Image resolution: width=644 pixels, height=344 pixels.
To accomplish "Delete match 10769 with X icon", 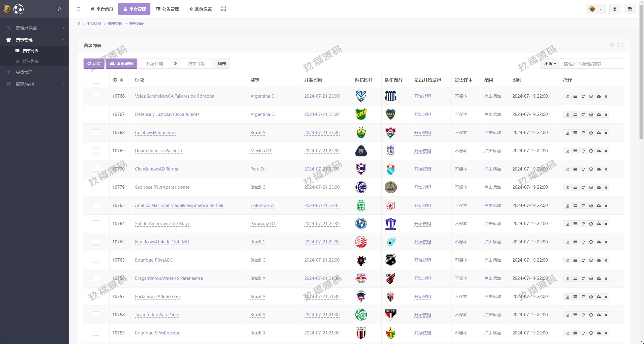I will pos(606,151).
